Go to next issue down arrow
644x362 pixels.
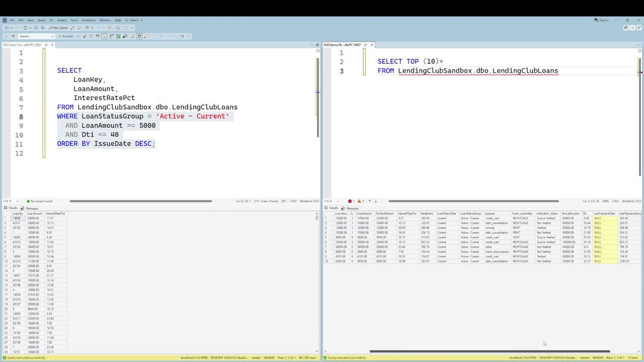[x=375, y=201]
